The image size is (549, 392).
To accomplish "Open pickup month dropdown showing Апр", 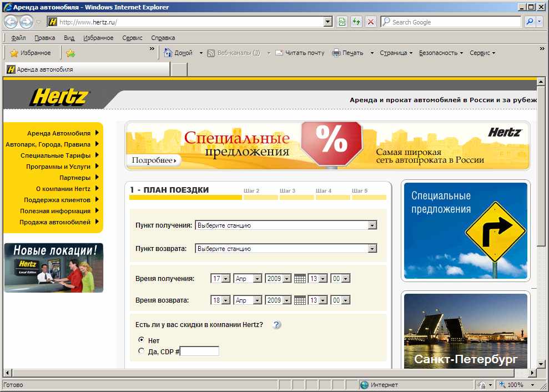I will (x=248, y=279).
